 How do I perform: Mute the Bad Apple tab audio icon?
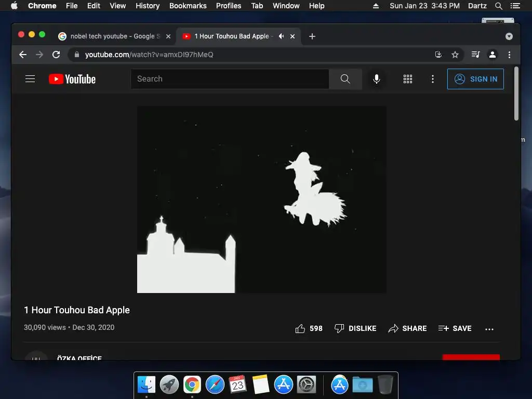tap(281, 36)
